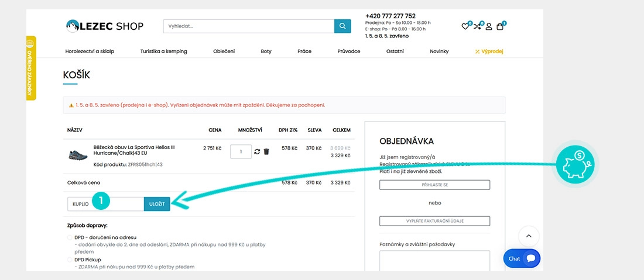Click the phone number +420 777 277 752
The image size is (644, 280).
(390, 16)
